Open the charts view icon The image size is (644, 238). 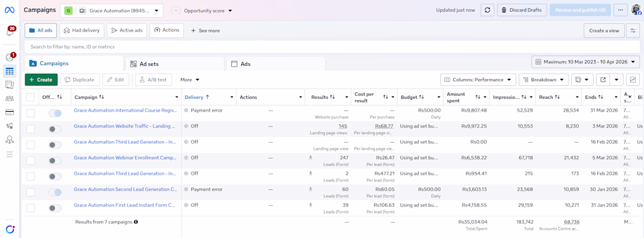[x=633, y=80]
